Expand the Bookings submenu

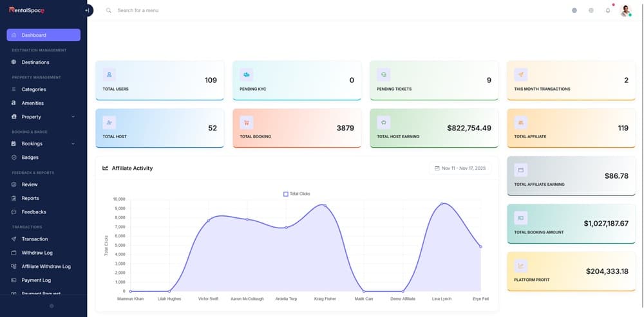(73, 144)
